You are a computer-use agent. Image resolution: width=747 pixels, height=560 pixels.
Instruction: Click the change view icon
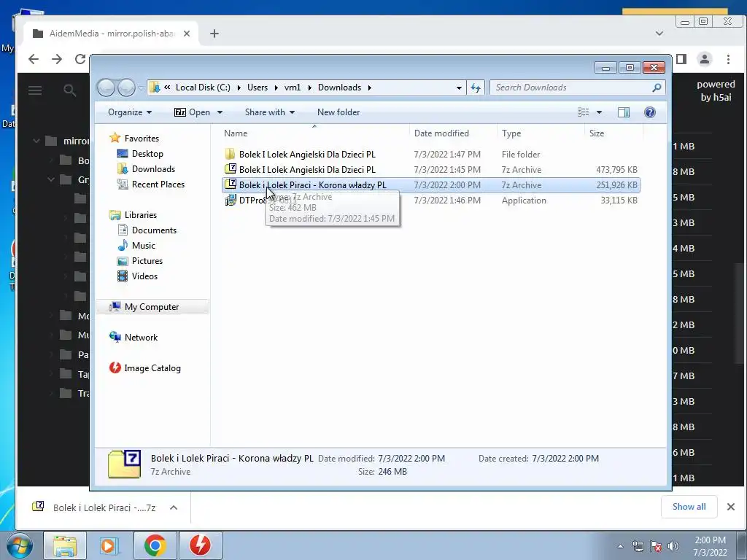(x=583, y=112)
